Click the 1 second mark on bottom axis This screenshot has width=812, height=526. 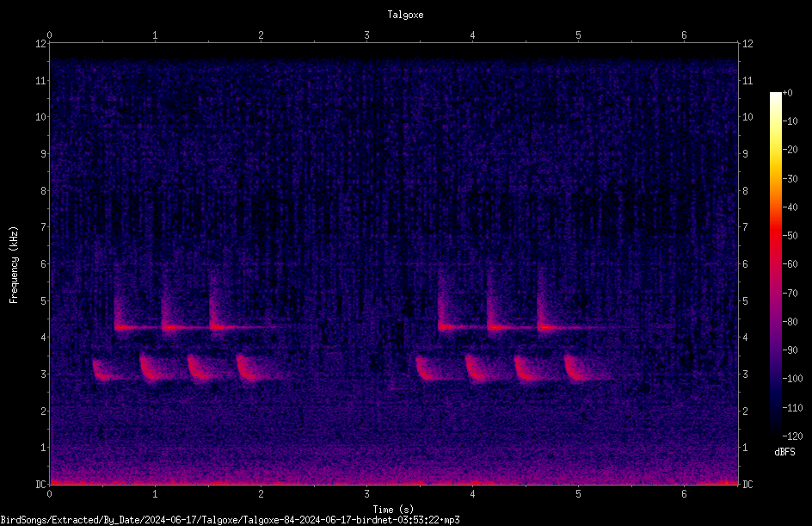pos(155,494)
